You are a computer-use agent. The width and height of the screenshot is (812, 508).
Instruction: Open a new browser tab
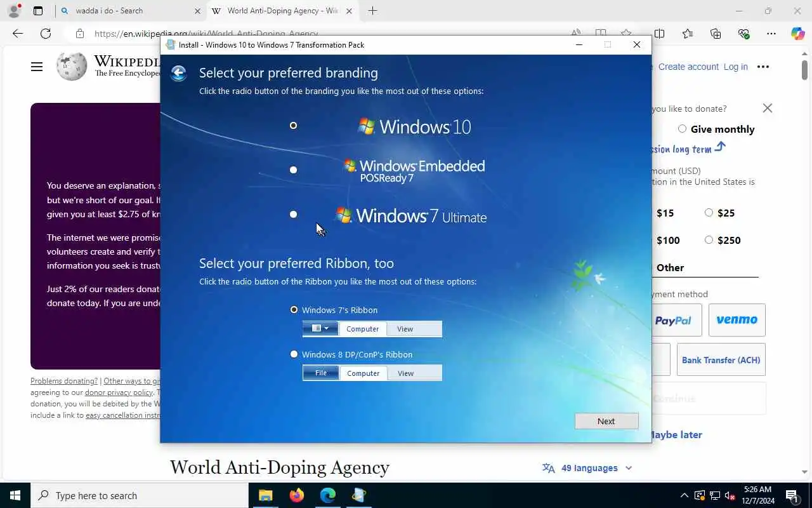click(x=372, y=11)
